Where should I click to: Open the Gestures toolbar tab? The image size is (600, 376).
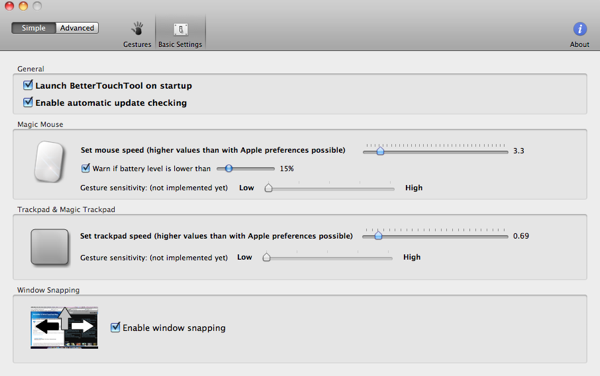(x=137, y=34)
